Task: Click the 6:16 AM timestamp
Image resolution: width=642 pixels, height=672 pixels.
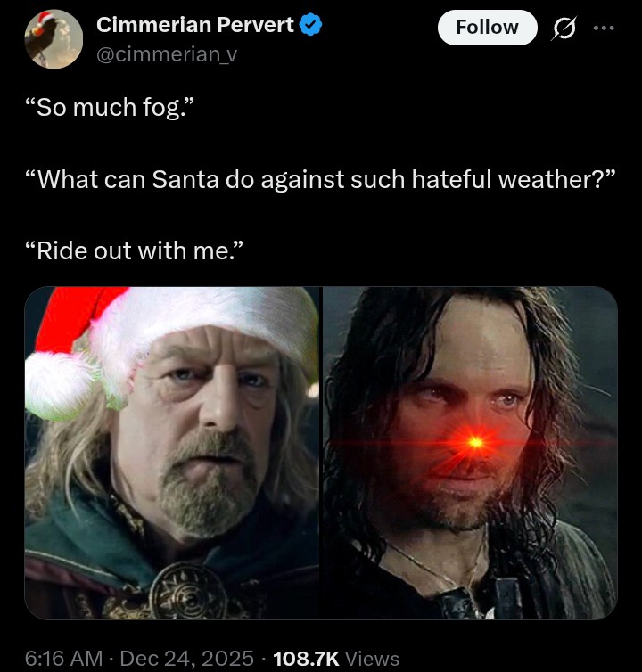Action: [64, 658]
